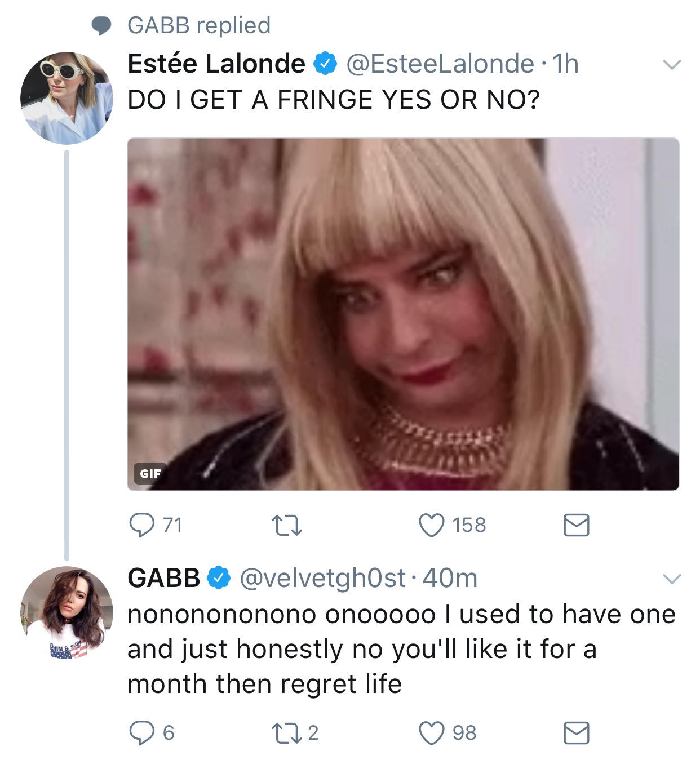
Task: Open Estée Lalonde's profile picture
Action: pos(67,98)
